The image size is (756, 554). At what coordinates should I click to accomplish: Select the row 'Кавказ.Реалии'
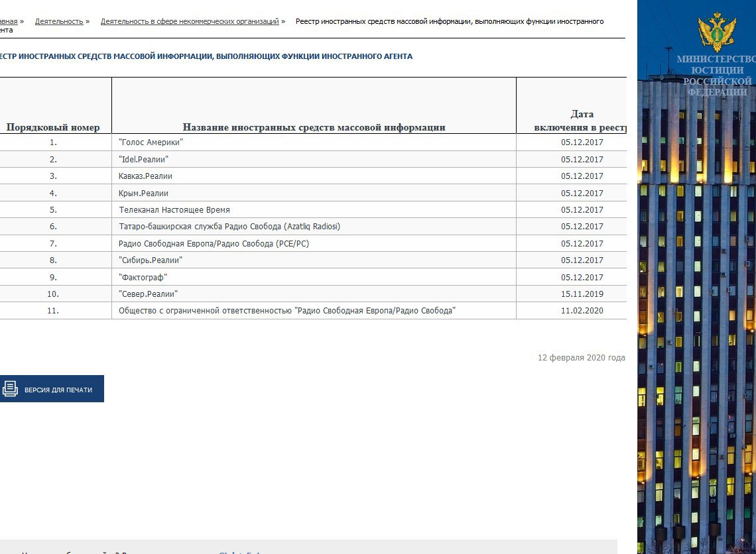(x=314, y=176)
